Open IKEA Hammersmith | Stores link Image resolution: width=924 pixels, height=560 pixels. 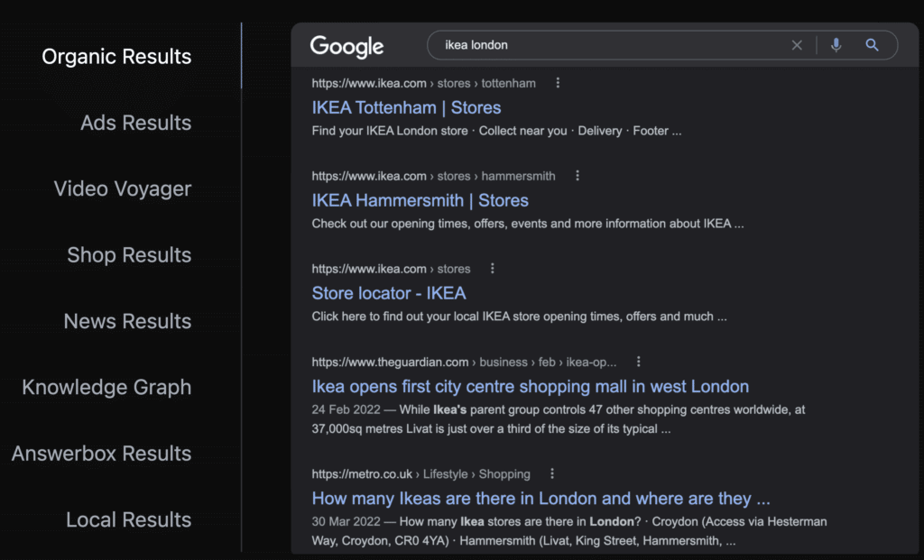[x=420, y=200]
